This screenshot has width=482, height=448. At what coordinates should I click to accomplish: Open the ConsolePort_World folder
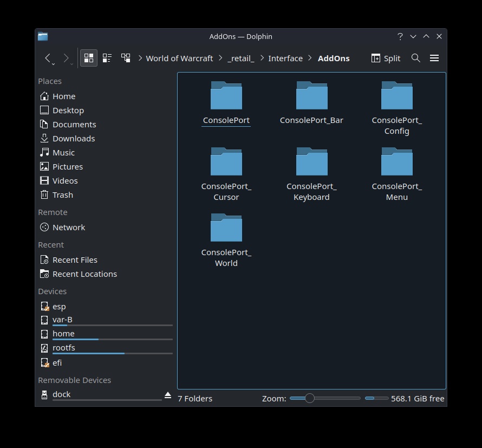coord(226,241)
